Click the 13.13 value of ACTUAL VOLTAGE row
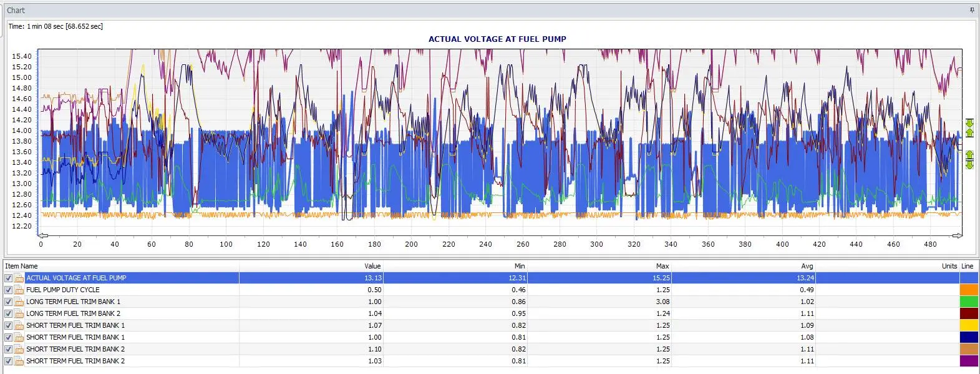 coord(373,278)
